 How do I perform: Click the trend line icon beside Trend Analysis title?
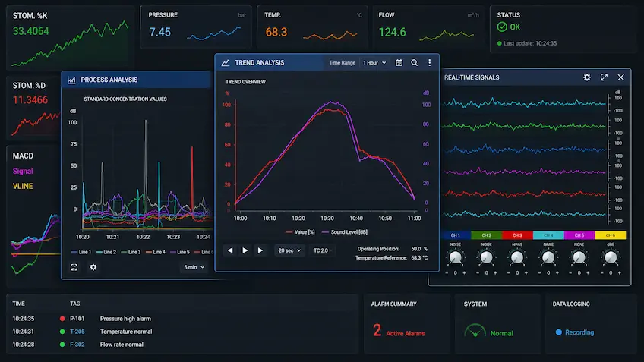pos(226,63)
